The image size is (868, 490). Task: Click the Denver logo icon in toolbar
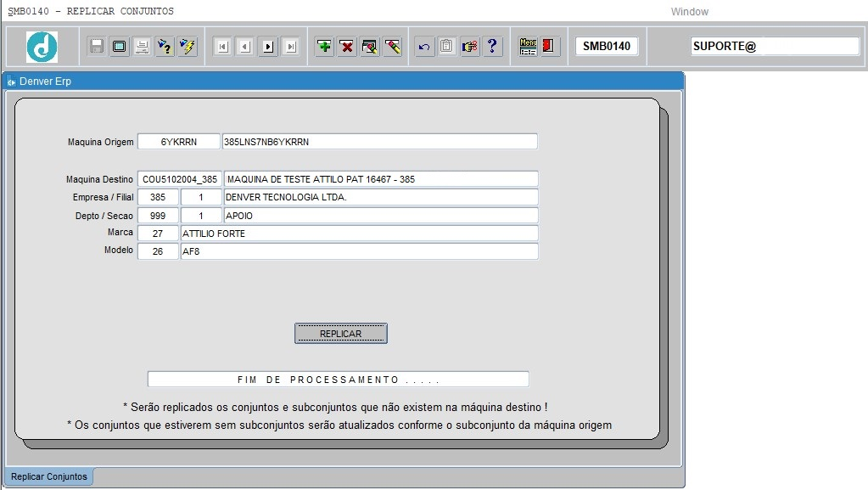(x=42, y=47)
